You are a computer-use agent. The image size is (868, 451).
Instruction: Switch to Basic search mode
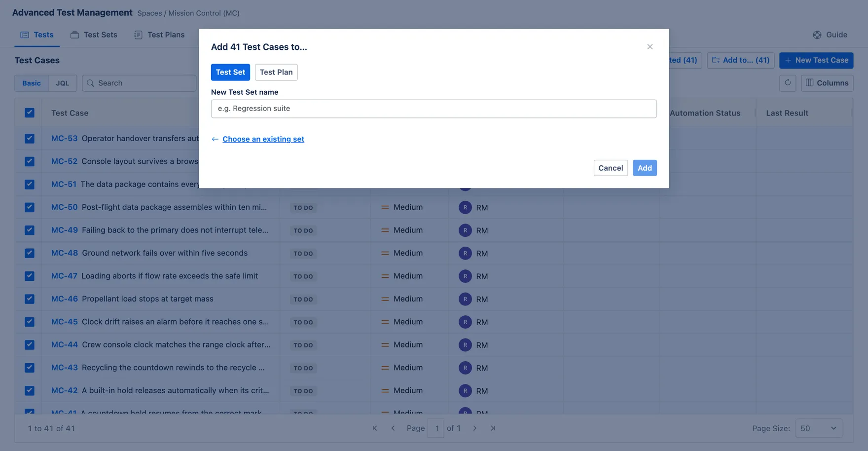click(32, 83)
